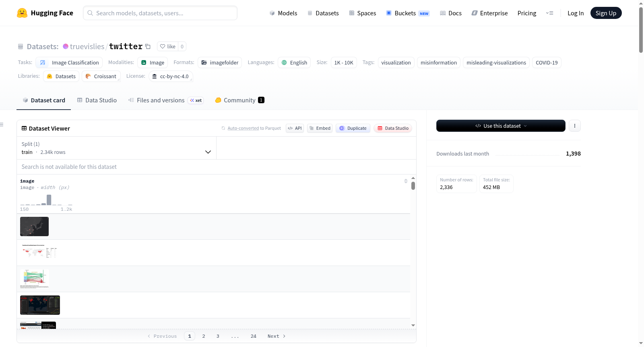Switch to the Community tab
The image size is (644, 347).
(239, 100)
